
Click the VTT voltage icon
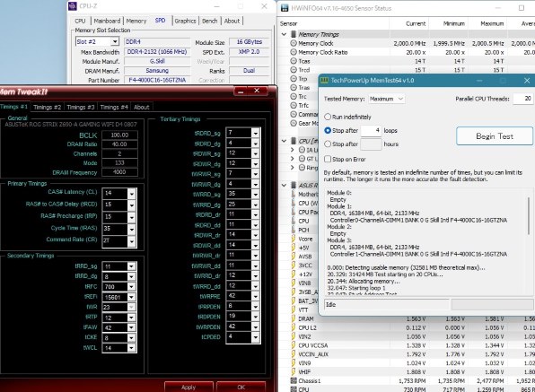pyautogui.click(x=294, y=309)
